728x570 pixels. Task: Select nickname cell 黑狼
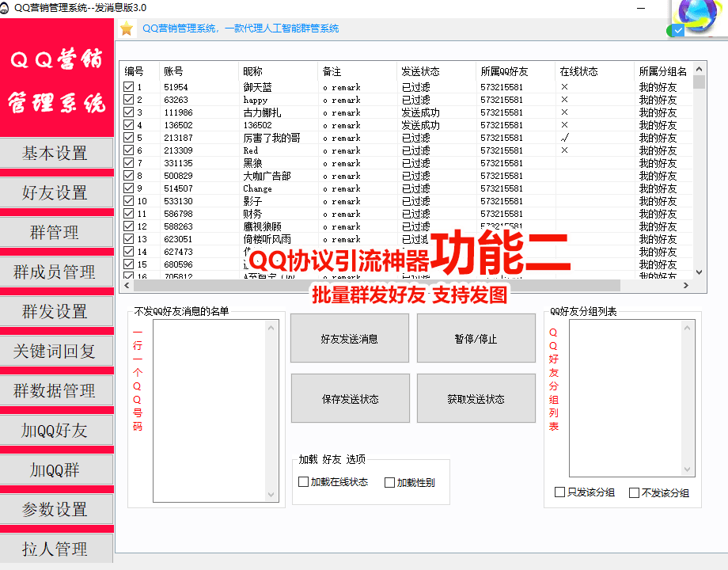pos(253,163)
